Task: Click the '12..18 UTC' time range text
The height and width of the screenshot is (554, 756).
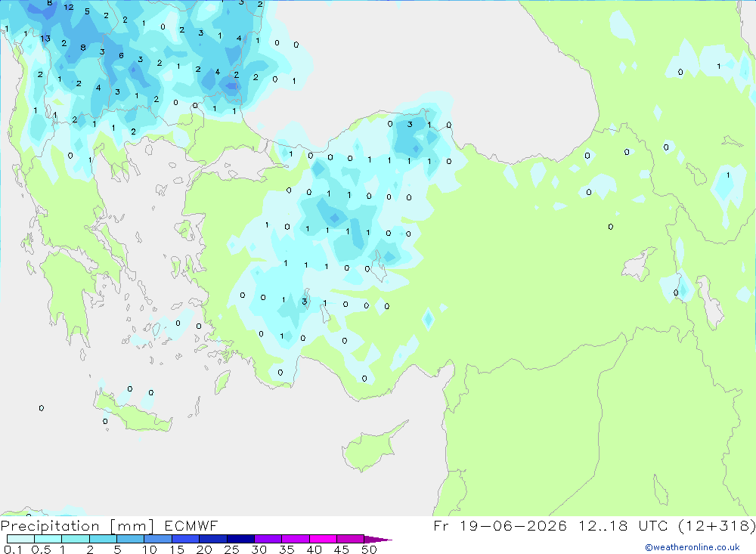Action: [x=624, y=525]
